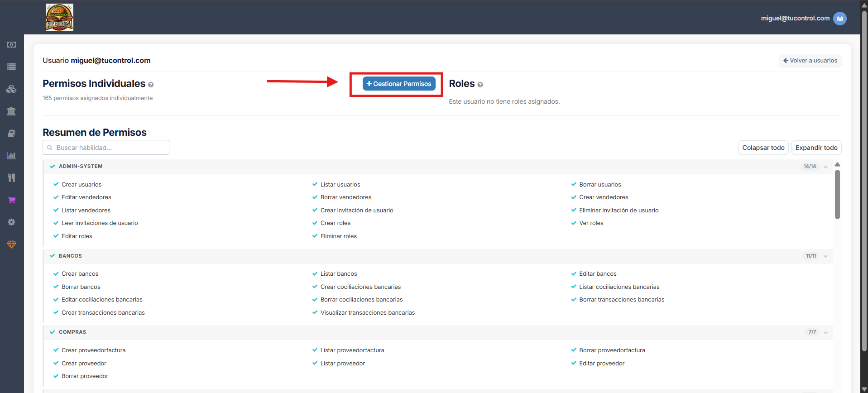Click the blue M user avatar
This screenshot has height=393, width=868.
(x=839, y=19)
